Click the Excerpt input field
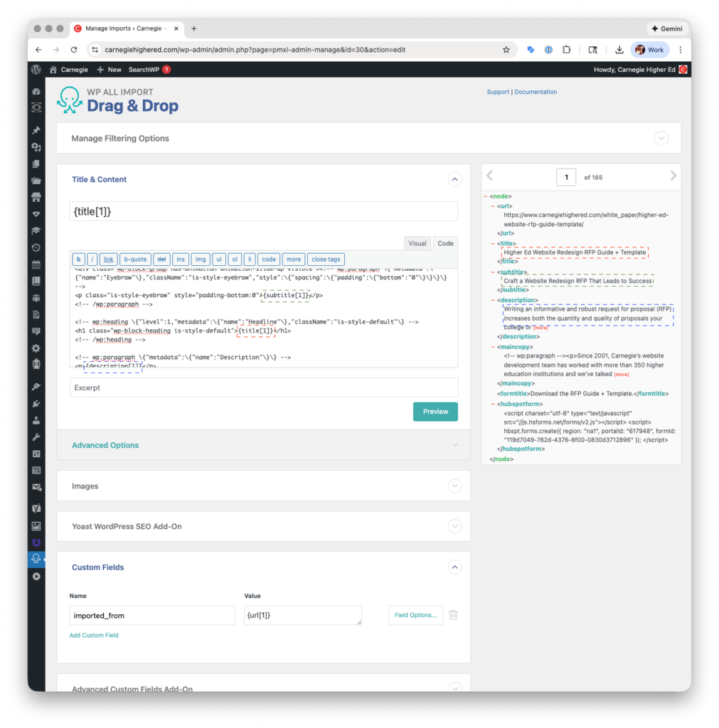 pos(264,387)
